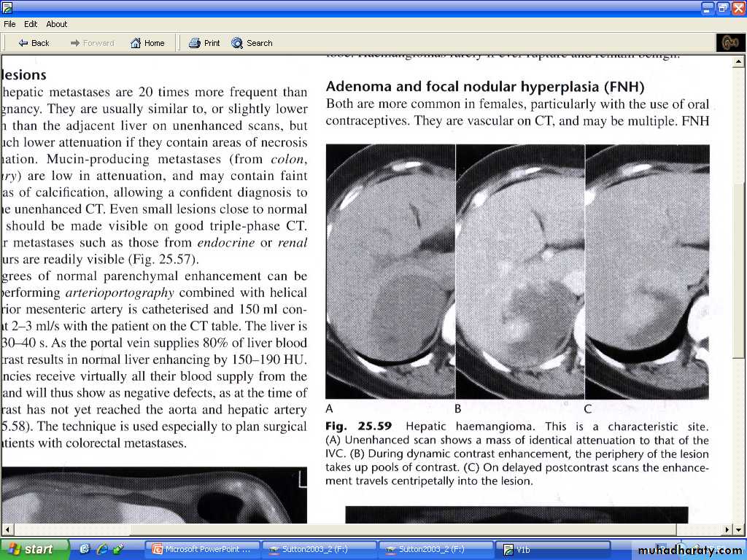Click the application icon in title bar
This screenshot has width=747, height=560.
7,8
